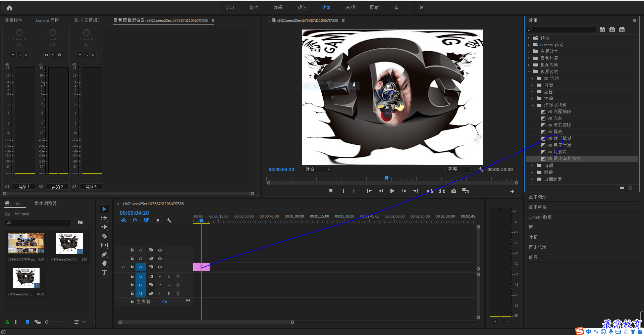Click the timeline wrench settings icon
The height and width of the screenshot is (335, 644).
click(169, 220)
